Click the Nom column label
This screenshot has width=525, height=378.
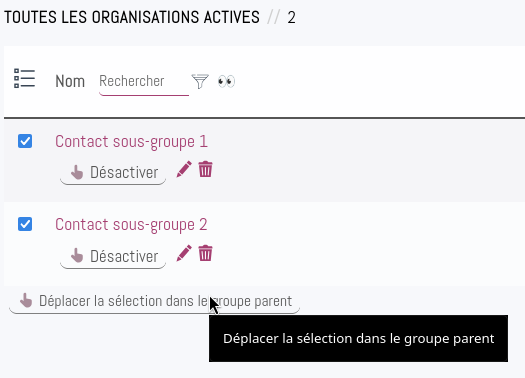70,81
